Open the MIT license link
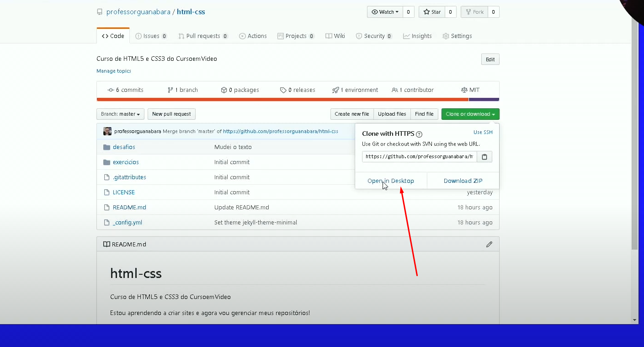Image resolution: width=644 pixels, height=347 pixels. point(470,90)
